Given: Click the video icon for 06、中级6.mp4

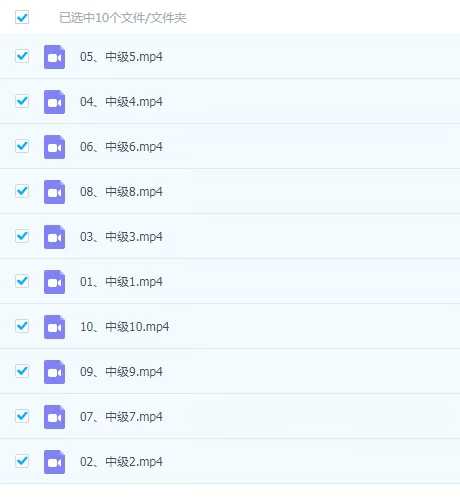Looking at the screenshot, I should tap(54, 147).
